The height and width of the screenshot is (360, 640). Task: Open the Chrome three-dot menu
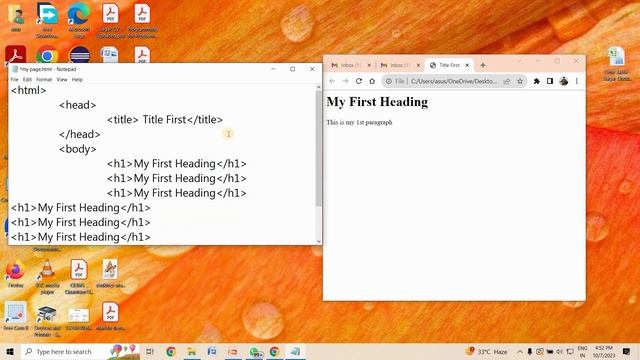click(x=577, y=81)
